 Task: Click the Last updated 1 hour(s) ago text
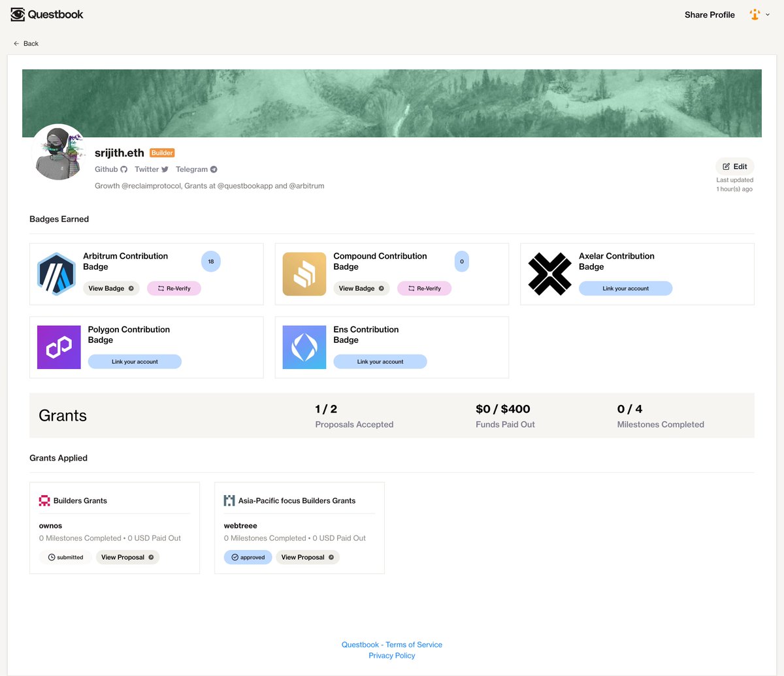tap(735, 185)
